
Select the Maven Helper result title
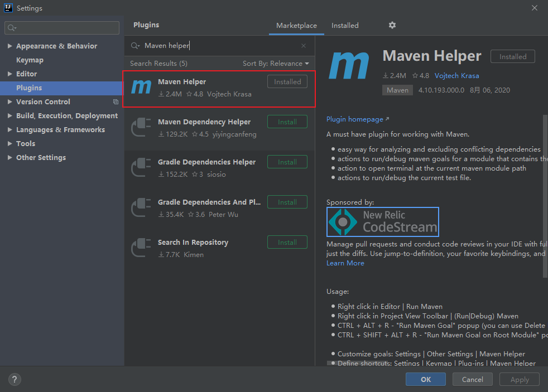point(182,81)
